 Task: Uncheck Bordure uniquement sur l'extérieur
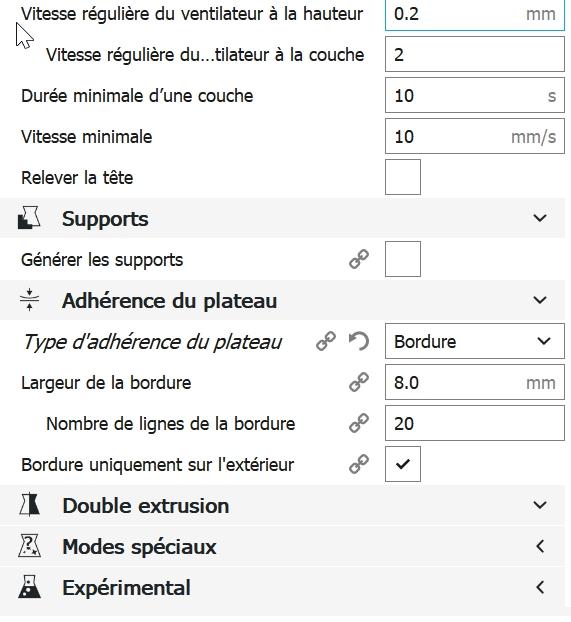(x=403, y=464)
